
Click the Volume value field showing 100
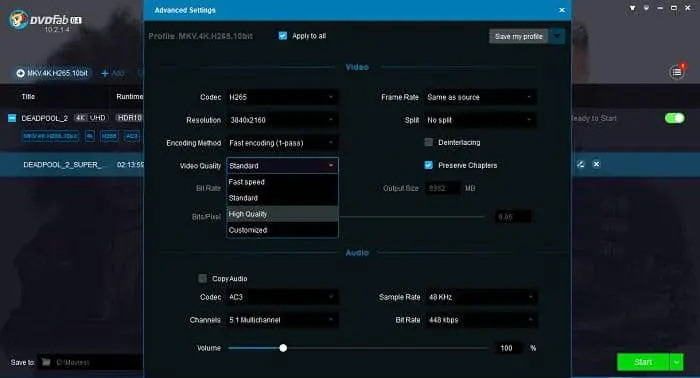pos(508,348)
